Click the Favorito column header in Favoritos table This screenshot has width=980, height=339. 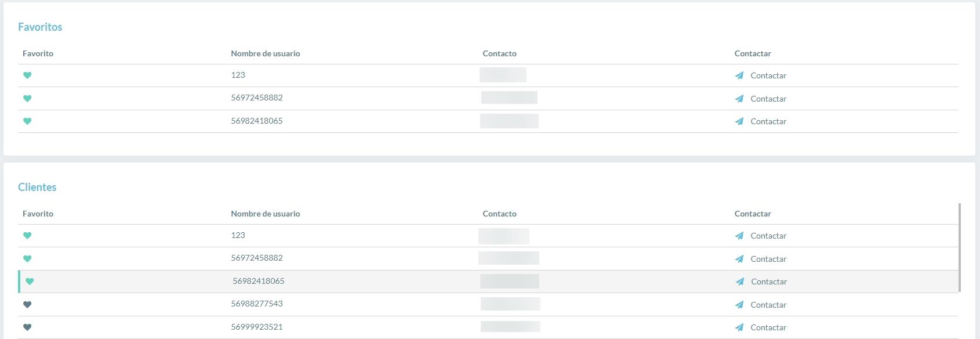click(x=38, y=53)
